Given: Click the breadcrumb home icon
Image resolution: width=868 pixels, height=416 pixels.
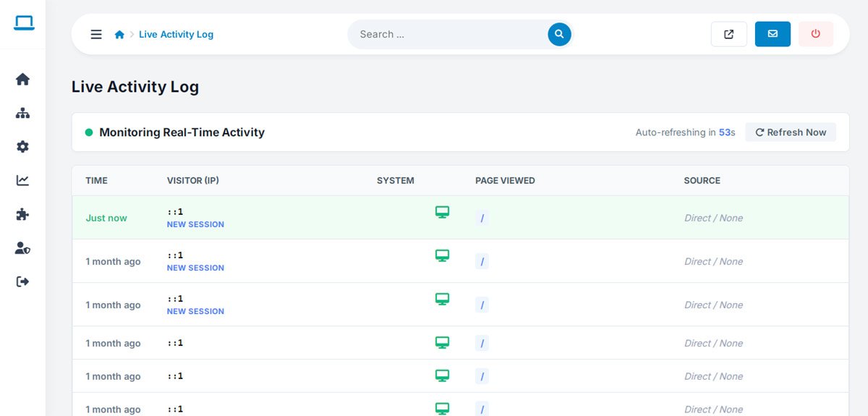Looking at the screenshot, I should (119, 34).
